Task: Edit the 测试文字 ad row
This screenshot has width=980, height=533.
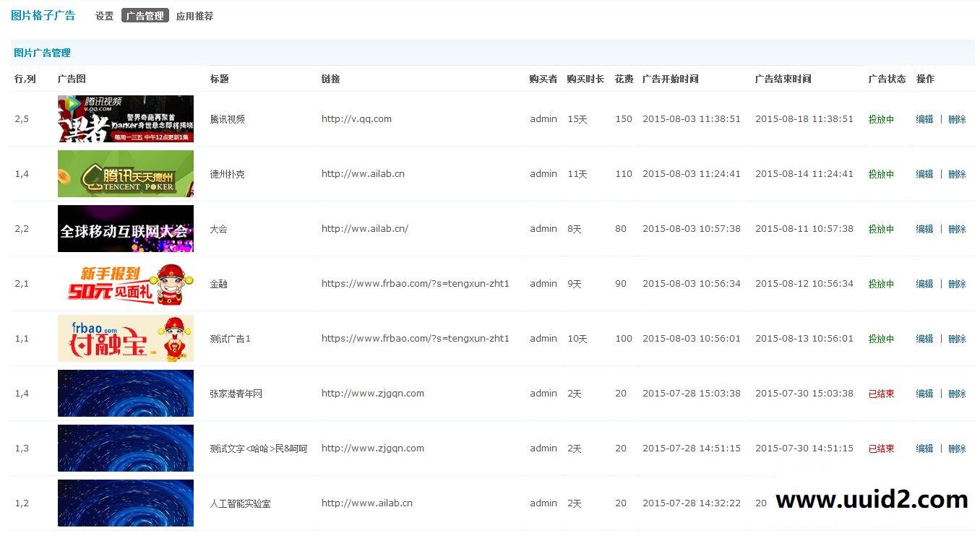Action: [x=924, y=448]
